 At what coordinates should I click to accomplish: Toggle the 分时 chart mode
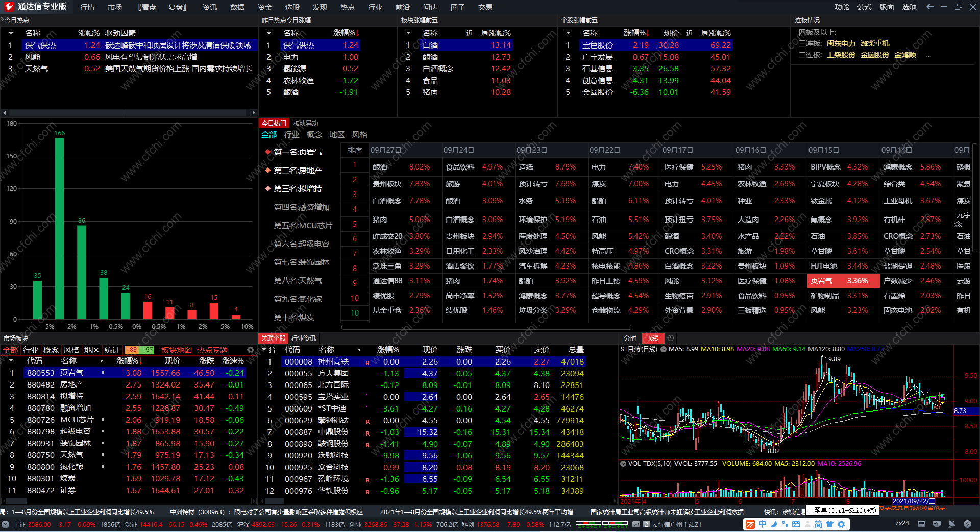pyautogui.click(x=630, y=338)
